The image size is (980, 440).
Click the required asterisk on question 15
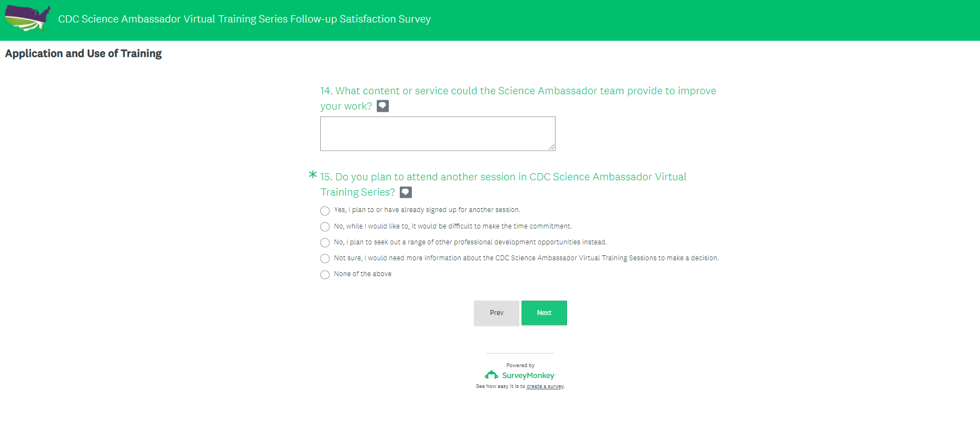coord(313,175)
